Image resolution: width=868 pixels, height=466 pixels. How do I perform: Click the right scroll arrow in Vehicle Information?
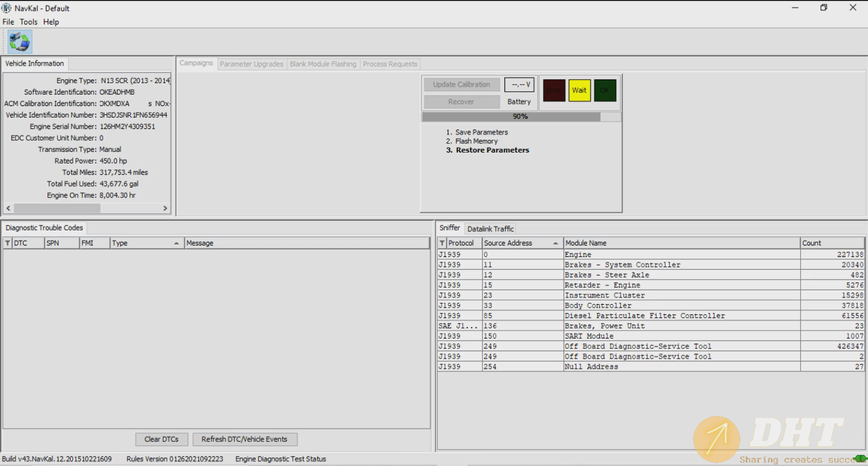(x=165, y=208)
